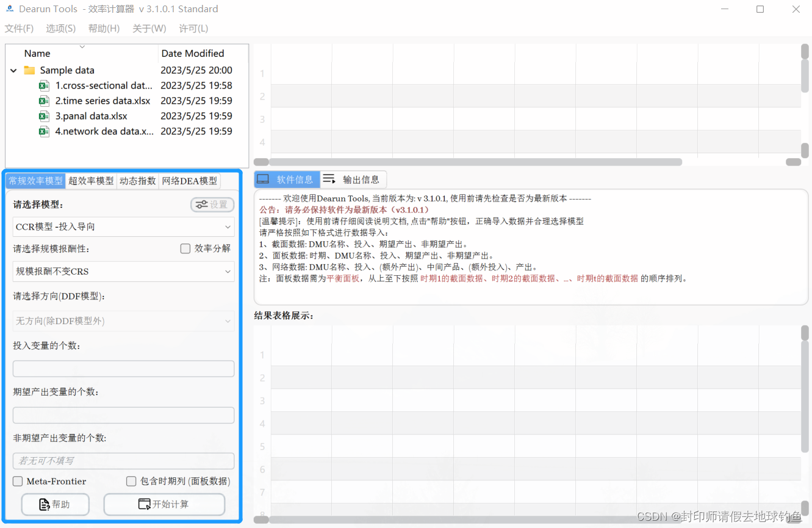812x528 pixels.
Task: Open the 规模报酬不变CRS dropdown
Action: coord(123,270)
